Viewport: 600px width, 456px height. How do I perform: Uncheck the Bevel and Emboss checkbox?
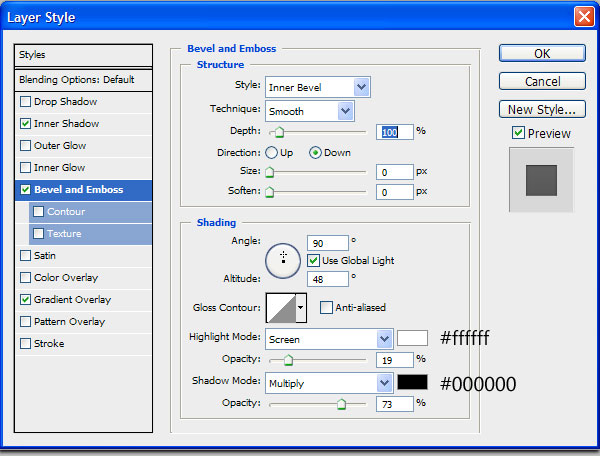[x=25, y=189]
